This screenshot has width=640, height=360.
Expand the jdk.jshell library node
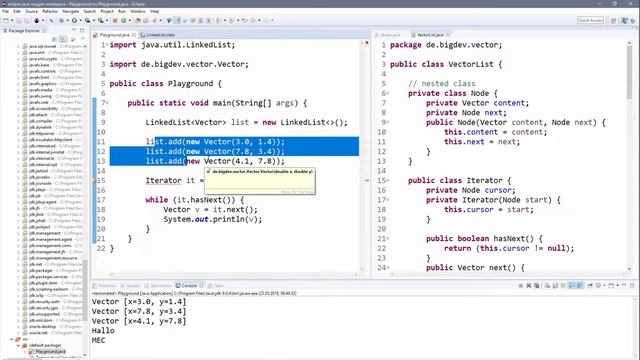point(18,221)
